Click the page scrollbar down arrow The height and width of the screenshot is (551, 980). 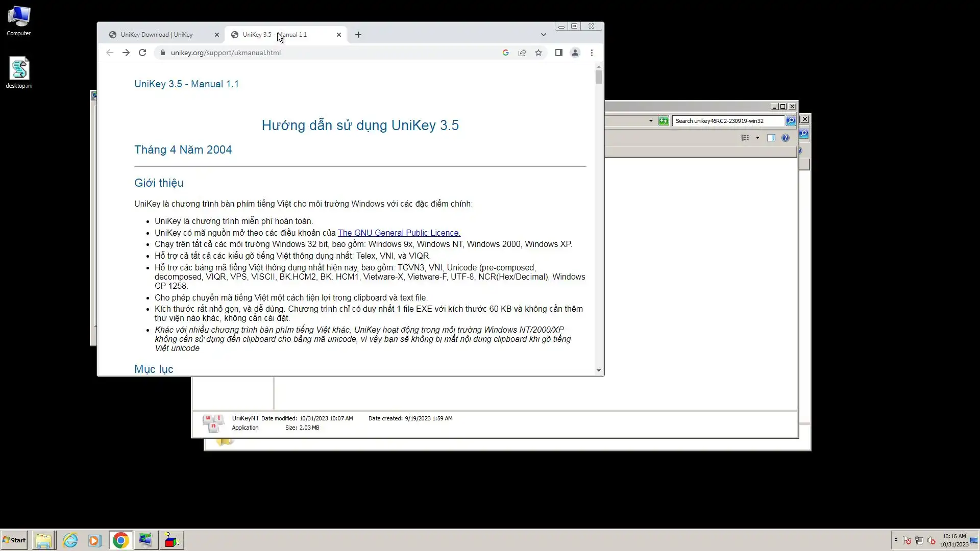tap(599, 370)
